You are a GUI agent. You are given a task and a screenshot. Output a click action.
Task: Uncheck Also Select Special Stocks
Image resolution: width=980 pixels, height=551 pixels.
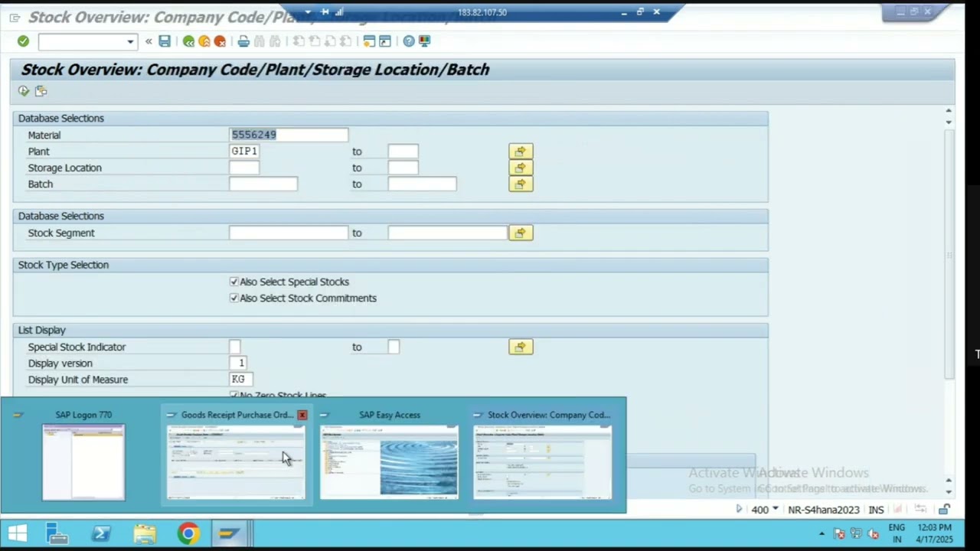click(234, 282)
